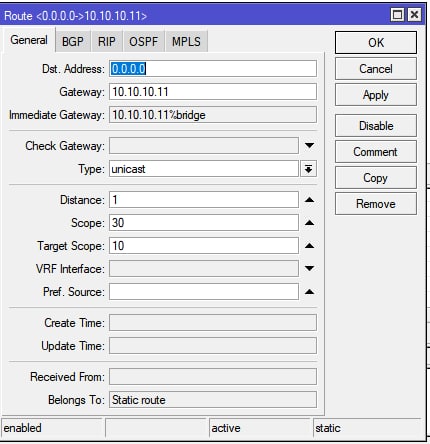Click the Target Scope value field

tap(204, 246)
